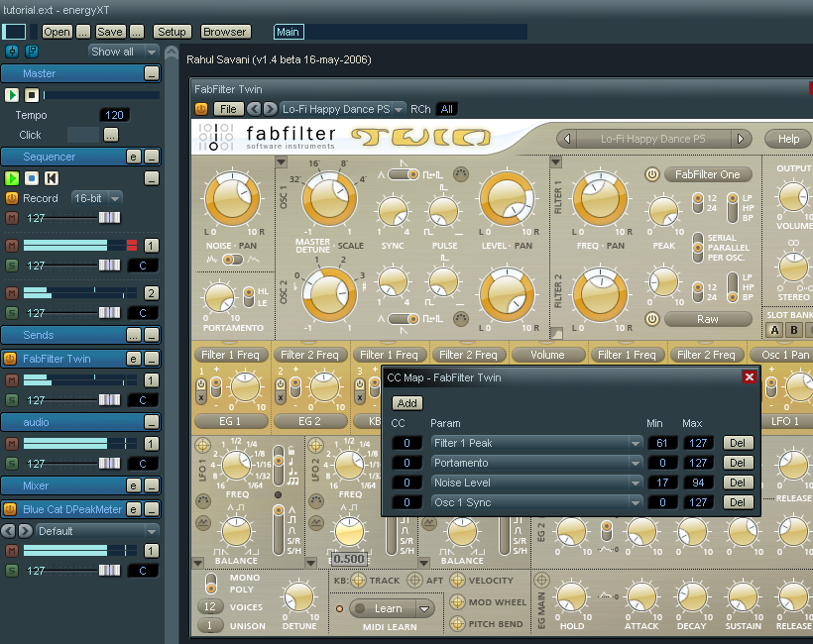Go to previous preset beside the File button
Image resolution: width=813 pixels, height=644 pixels.
[254, 109]
